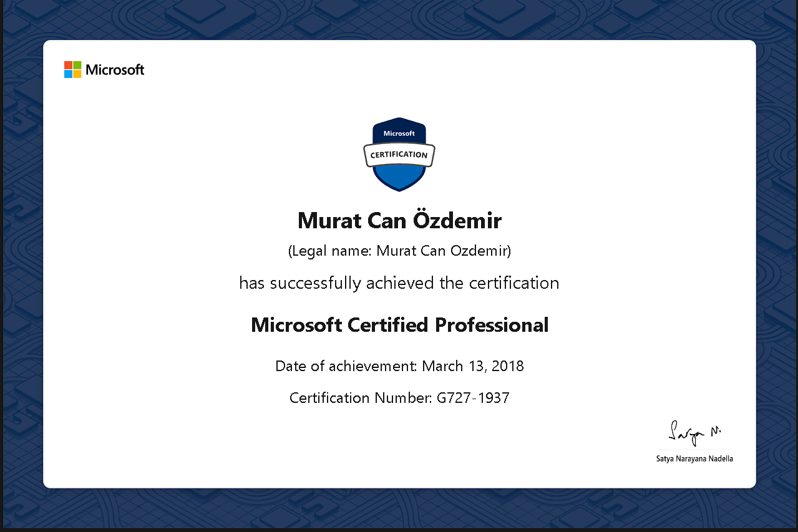The width and height of the screenshot is (798, 532).
Task: Click the parenthesized Legal name line
Action: click(x=399, y=251)
